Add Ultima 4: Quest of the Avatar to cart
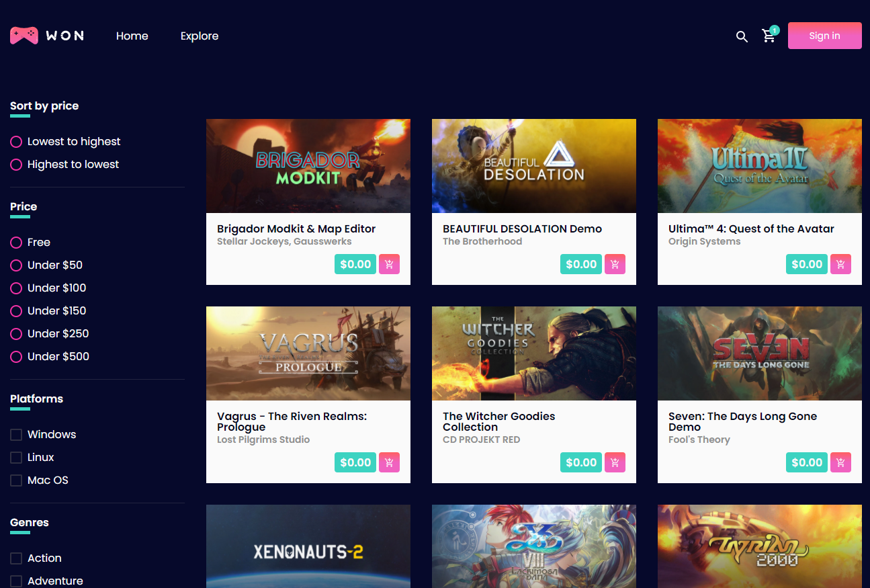The height and width of the screenshot is (588, 870). coord(840,264)
